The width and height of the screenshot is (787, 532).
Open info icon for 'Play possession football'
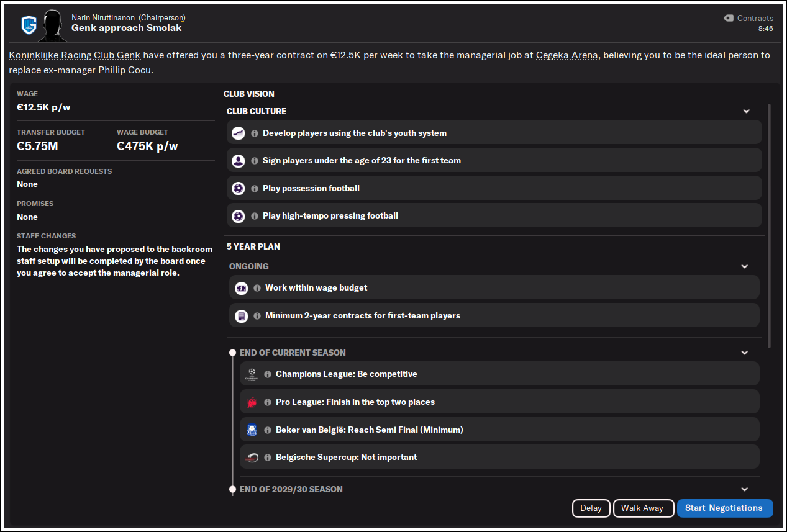(255, 188)
